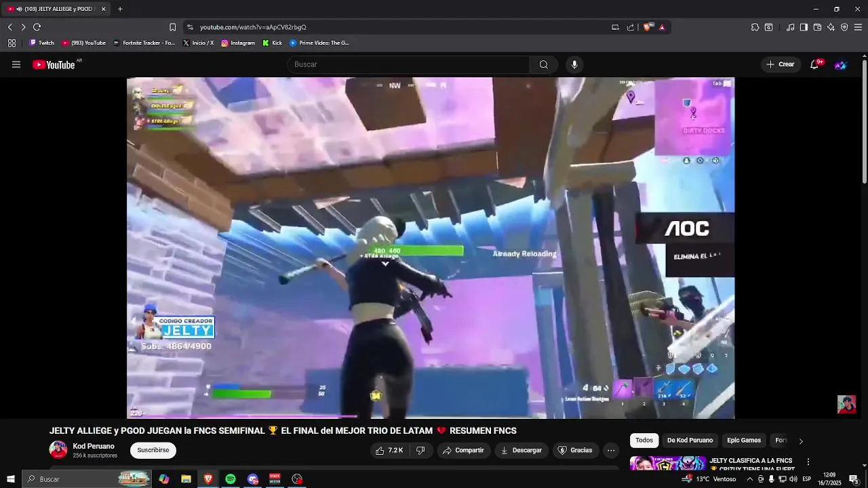Open the browser main hamburger menu

pos(858,27)
